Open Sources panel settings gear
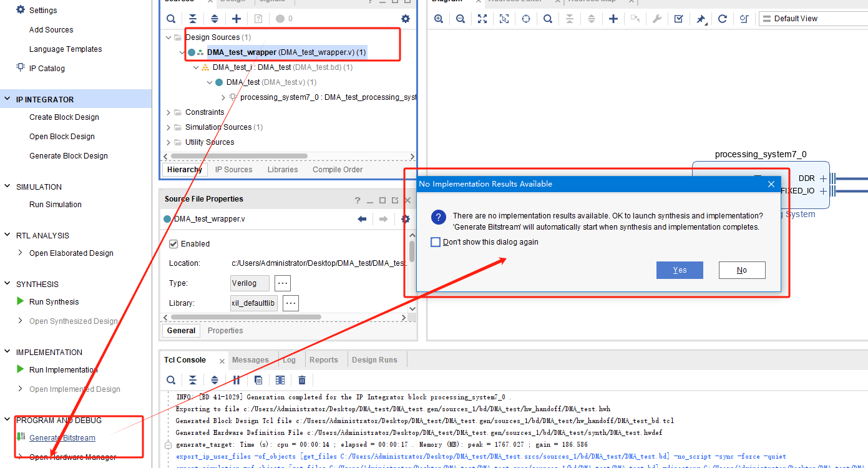The width and height of the screenshot is (868, 468). 406,19
